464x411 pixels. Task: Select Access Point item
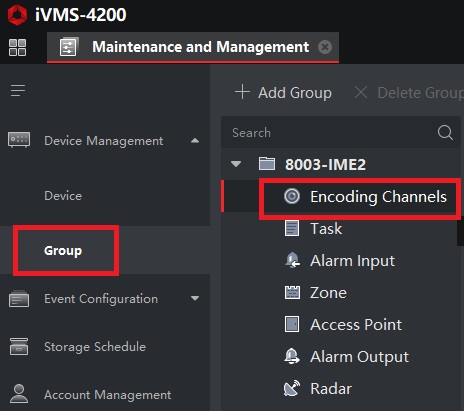point(356,325)
